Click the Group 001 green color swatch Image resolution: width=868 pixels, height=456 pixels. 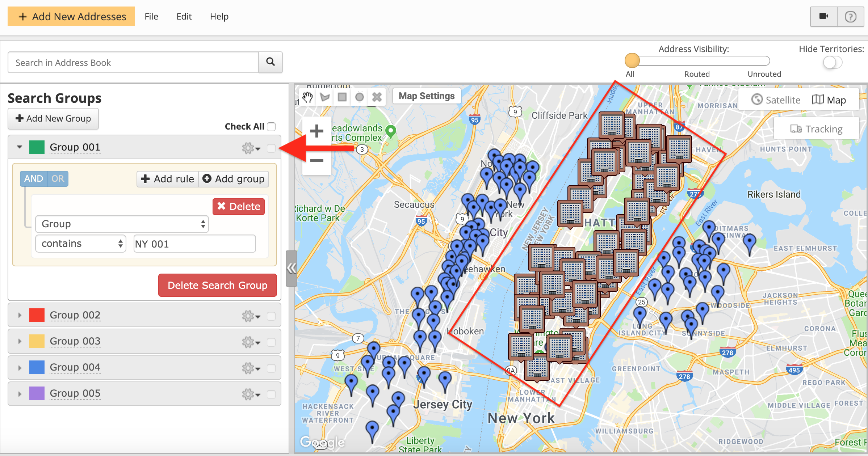(x=37, y=147)
